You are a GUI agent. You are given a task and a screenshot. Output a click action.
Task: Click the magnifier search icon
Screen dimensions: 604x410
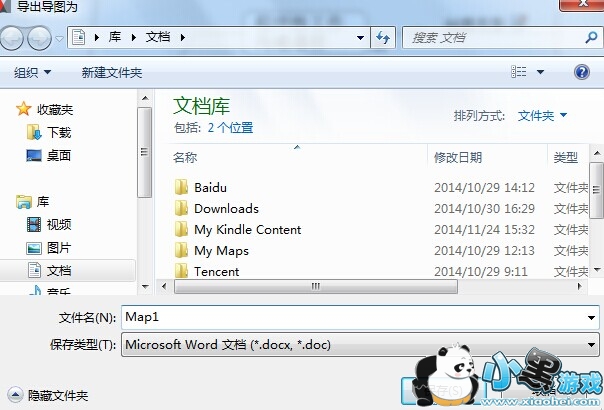(x=591, y=37)
